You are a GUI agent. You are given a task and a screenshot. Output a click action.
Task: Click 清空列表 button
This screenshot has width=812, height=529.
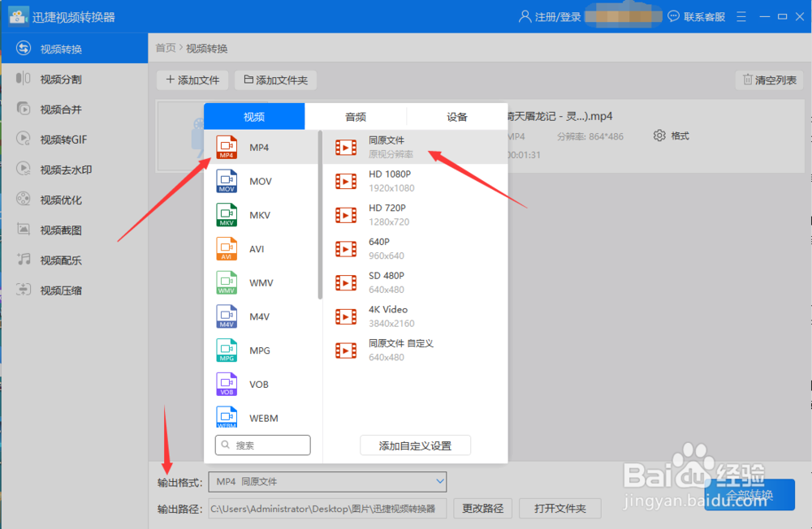[770, 80]
